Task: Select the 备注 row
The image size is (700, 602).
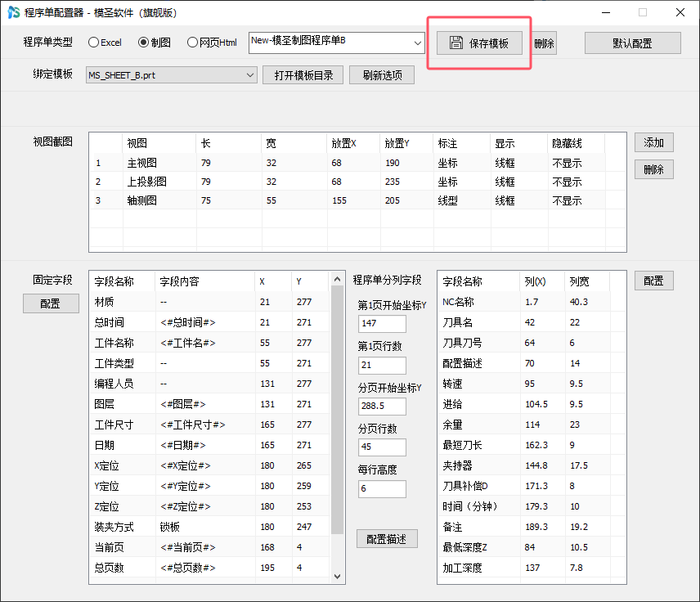Action: 531,527
